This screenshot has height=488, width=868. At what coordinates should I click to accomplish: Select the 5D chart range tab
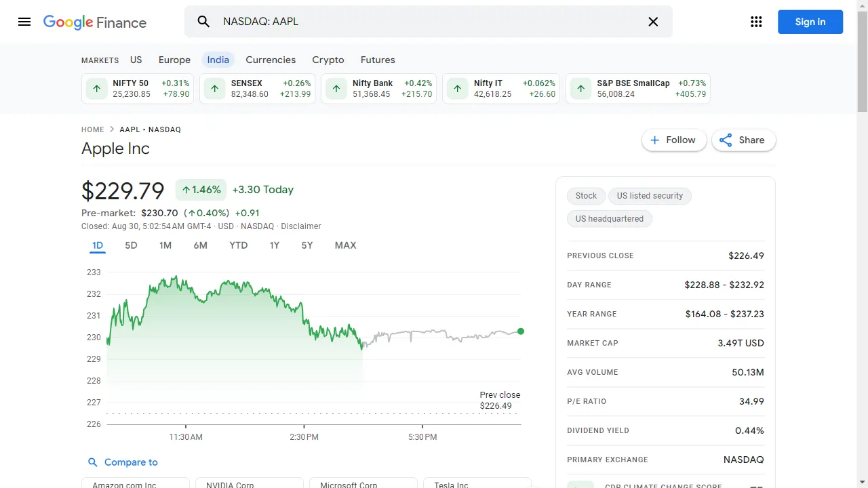[x=131, y=245]
